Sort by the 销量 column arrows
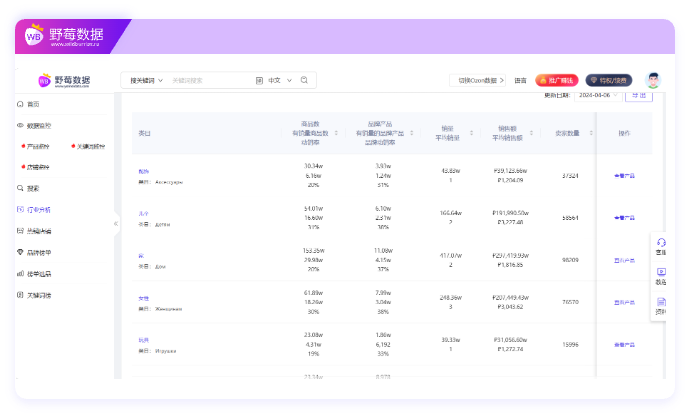 [x=471, y=133]
